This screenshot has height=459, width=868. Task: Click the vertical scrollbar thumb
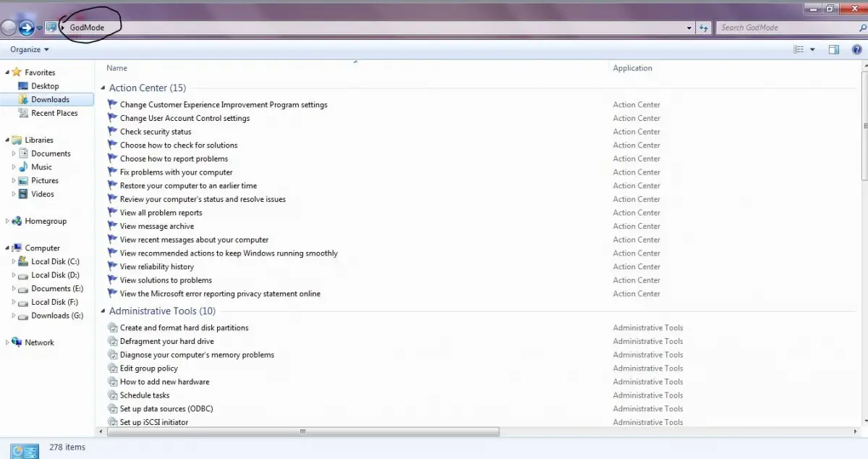tap(864, 127)
